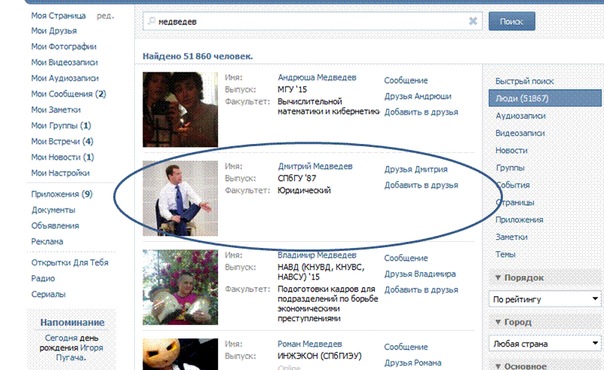
Task: Click the name Роман Медведев
Action: (310, 344)
